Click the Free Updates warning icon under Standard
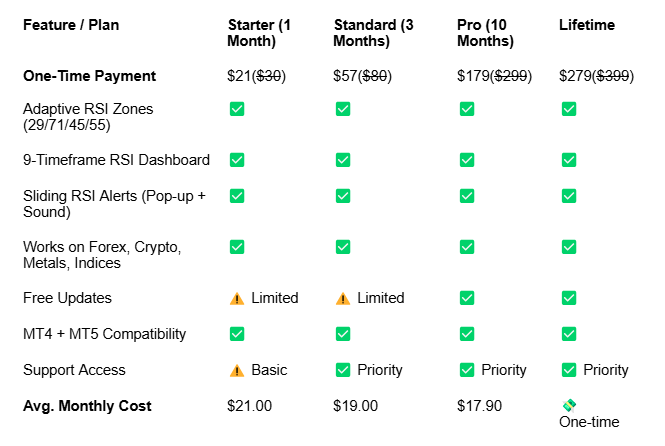The image size is (665, 446). point(343,298)
